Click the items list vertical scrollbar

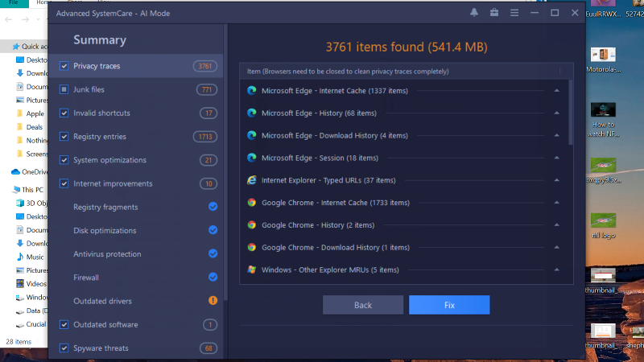tap(571, 113)
